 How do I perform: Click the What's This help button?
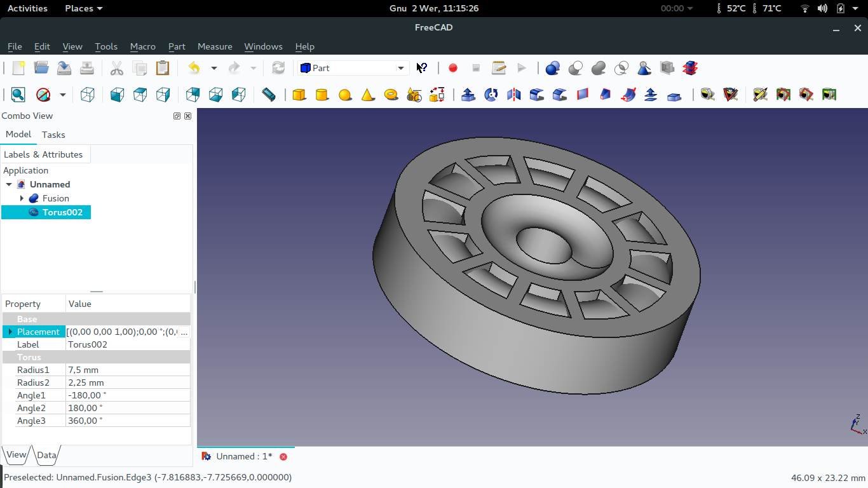coord(421,68)
